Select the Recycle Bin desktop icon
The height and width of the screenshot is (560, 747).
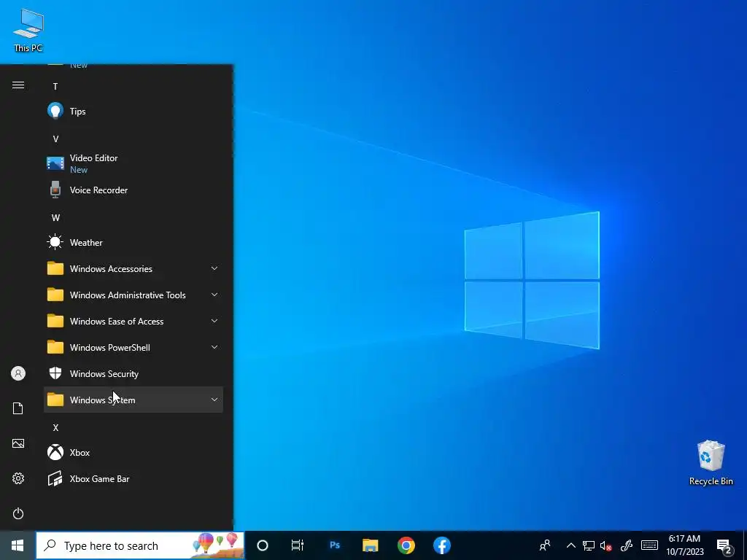711,463
